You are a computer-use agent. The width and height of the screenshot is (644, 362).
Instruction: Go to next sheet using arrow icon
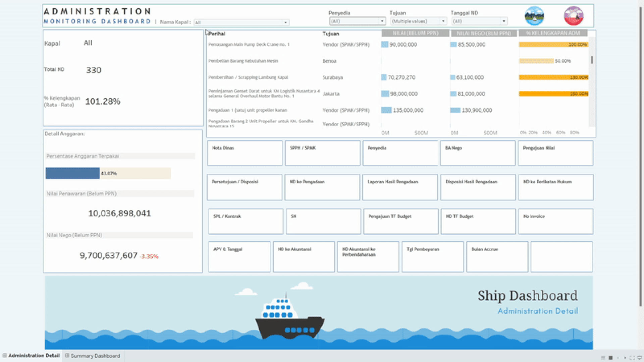click(x=625, y=358)
